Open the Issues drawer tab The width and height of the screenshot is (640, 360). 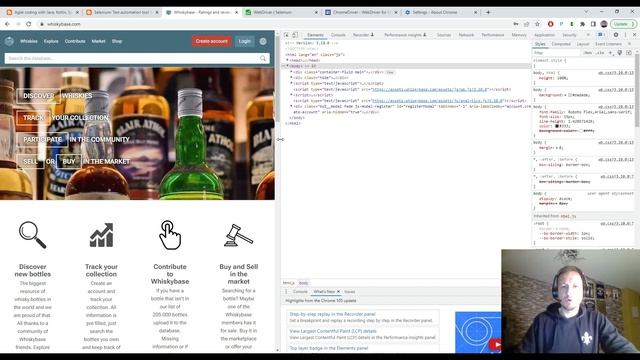350,292
